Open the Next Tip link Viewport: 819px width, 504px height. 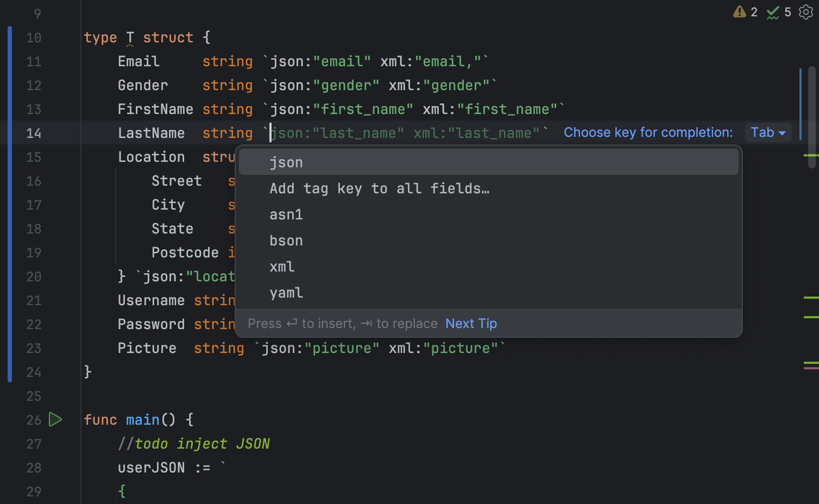pos(471,323)
